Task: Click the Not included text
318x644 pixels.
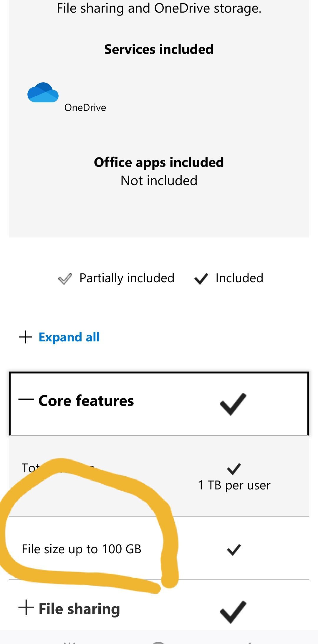Action: (159, 180)
